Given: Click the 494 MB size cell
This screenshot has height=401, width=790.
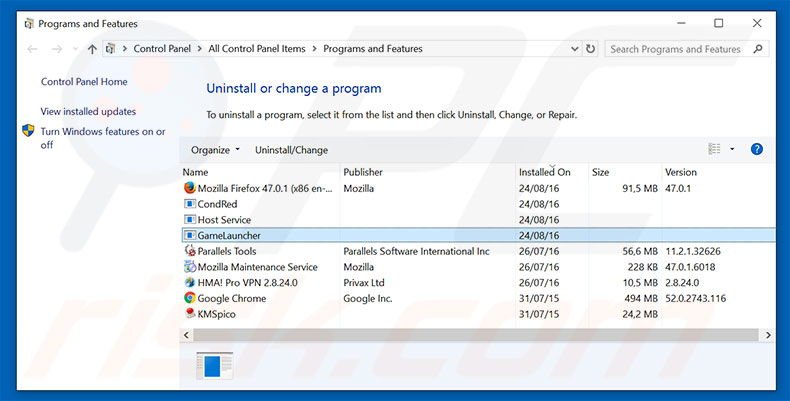Looking at the screenshot, I should (641, 298).
